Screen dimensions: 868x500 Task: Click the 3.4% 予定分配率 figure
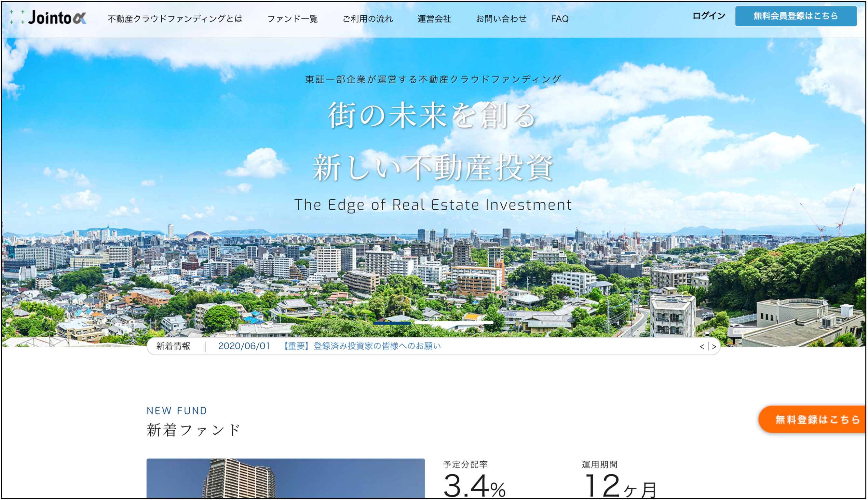tap(474, 486)
